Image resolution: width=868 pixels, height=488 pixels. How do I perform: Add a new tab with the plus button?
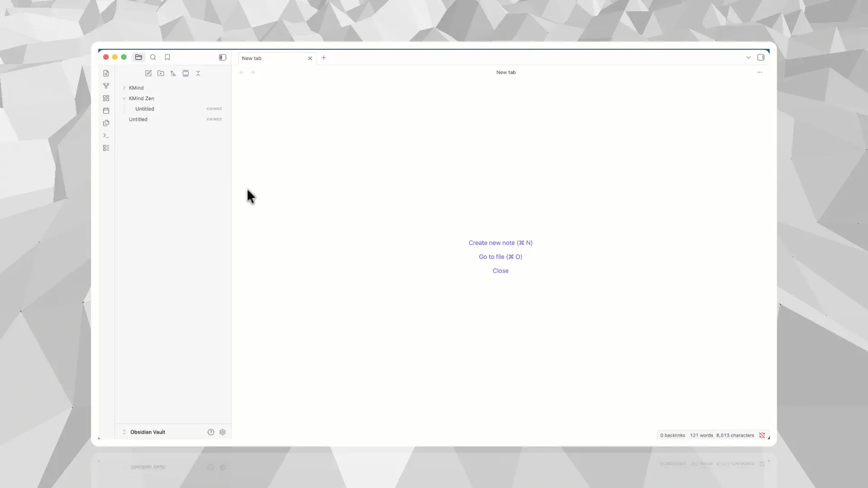pos(324,58)
